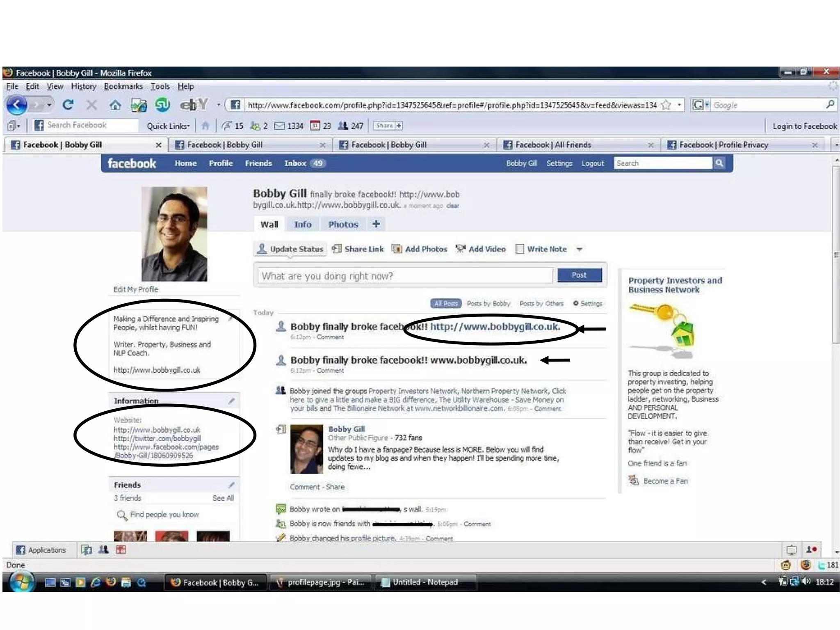Click the Become a Fan link

pos(665,481)
